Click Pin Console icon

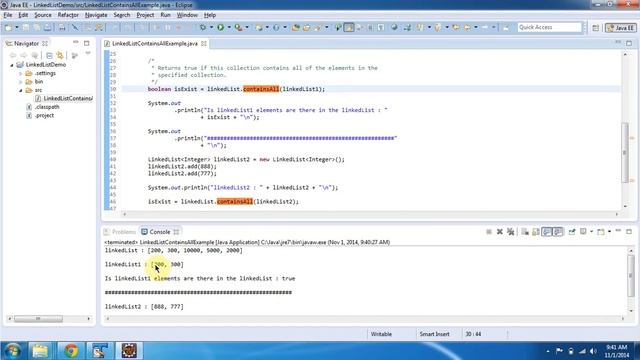[571, 232]
